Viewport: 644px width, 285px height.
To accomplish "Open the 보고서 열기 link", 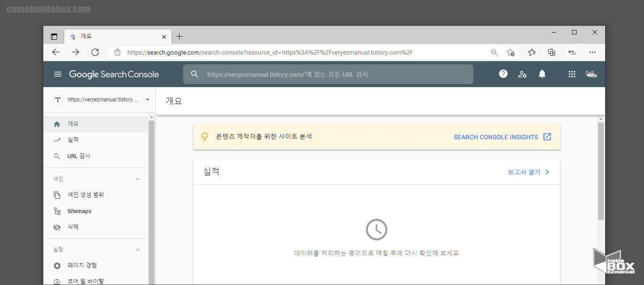I will click(x=524, y=172).
